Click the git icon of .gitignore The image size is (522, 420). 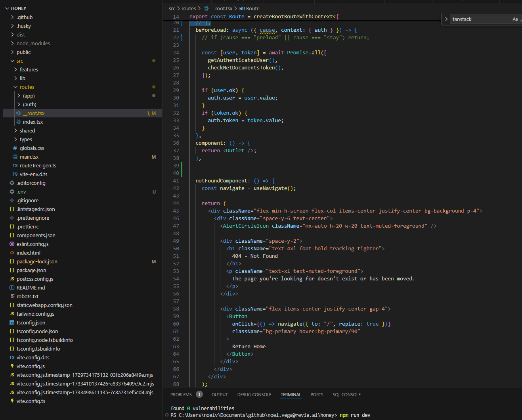tap(12, 200)
